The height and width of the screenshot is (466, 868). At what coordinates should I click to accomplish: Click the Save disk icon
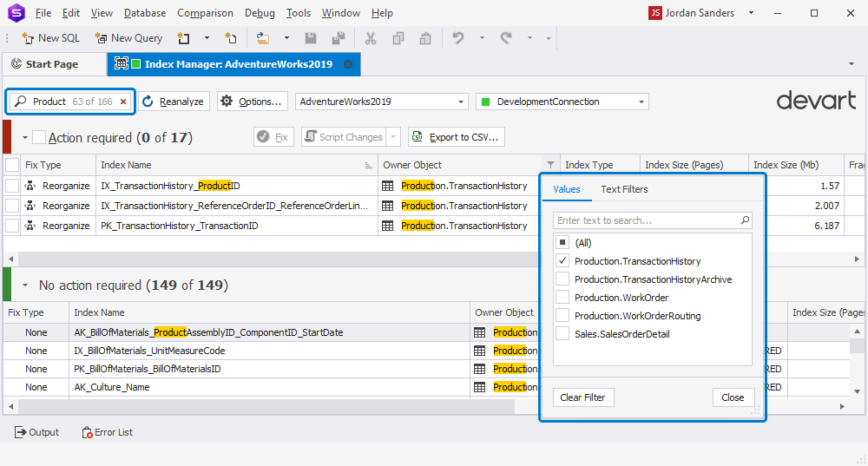[311, 38]
